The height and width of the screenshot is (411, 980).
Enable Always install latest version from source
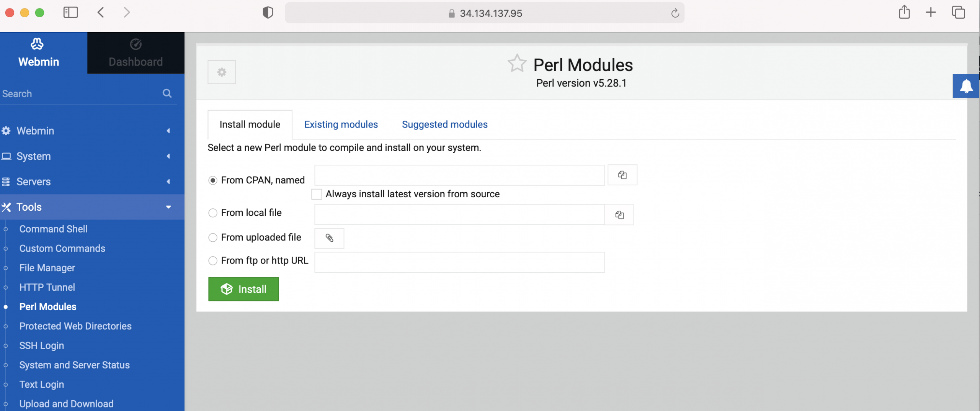(317, 194)
